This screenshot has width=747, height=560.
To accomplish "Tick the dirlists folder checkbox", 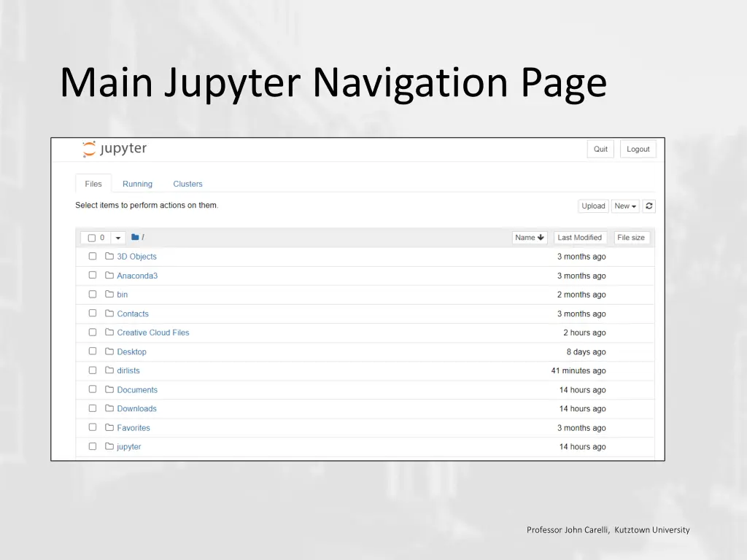I will pyautogui.click(x=93, y=370).
